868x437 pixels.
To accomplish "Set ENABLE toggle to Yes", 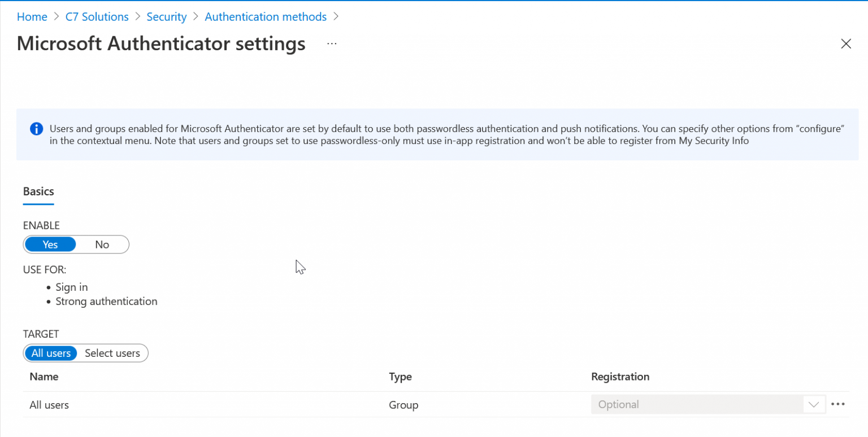I will pyautogui.click(x=50, y=244).
